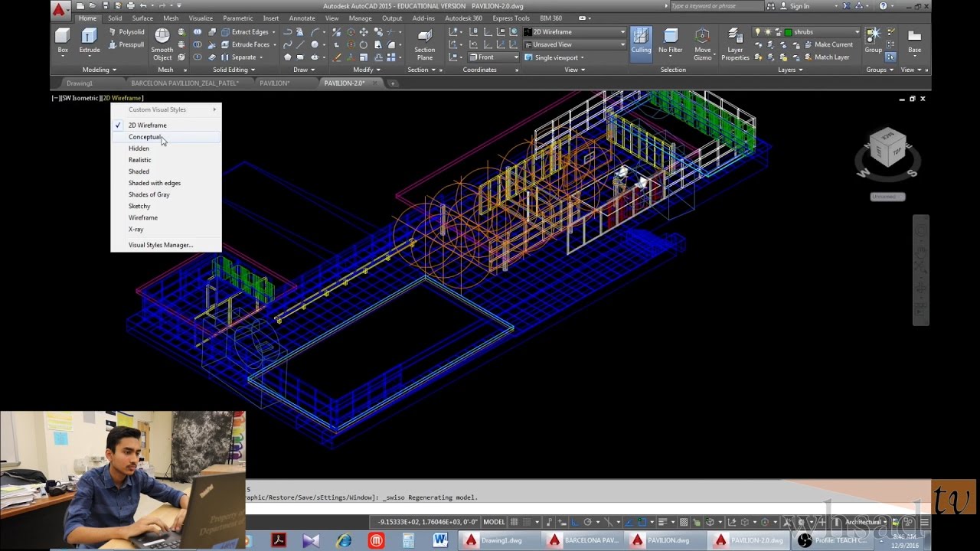Image resolution: width=980 pixels, height=551 pixels.
Task: Select the Box modeling tool
Action: [63, 41]
